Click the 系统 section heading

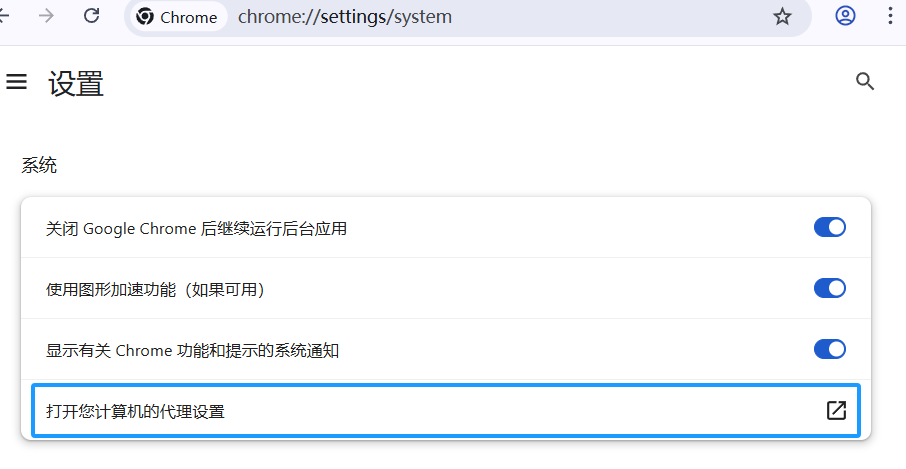(39, 166)
